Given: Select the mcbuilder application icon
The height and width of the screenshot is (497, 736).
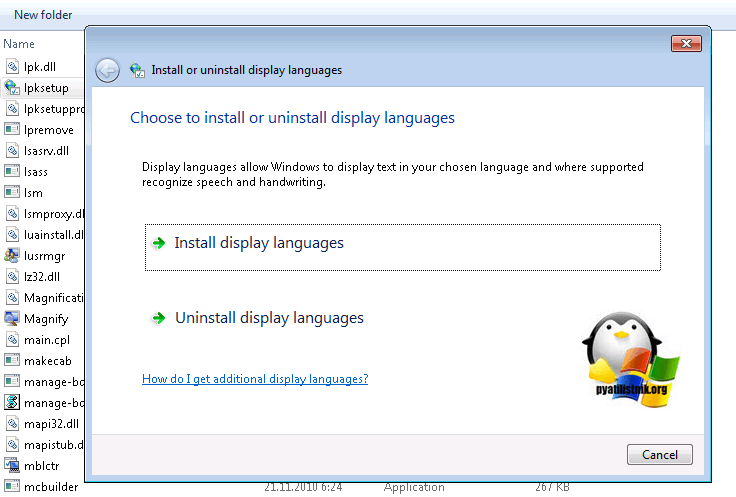Looking at the screenshot, I should click(x=12, y=486).
